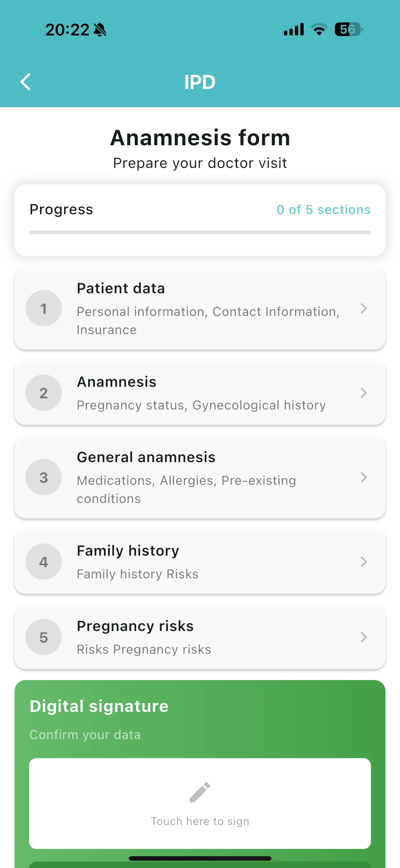Open Family history chevron

pyautogui.click(x=363, y=562)
